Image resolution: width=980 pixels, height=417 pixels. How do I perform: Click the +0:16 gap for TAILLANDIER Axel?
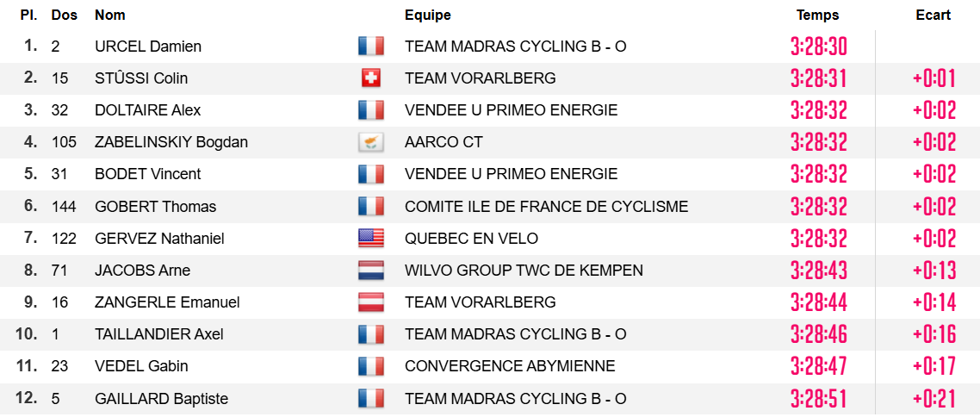point(934,333)
